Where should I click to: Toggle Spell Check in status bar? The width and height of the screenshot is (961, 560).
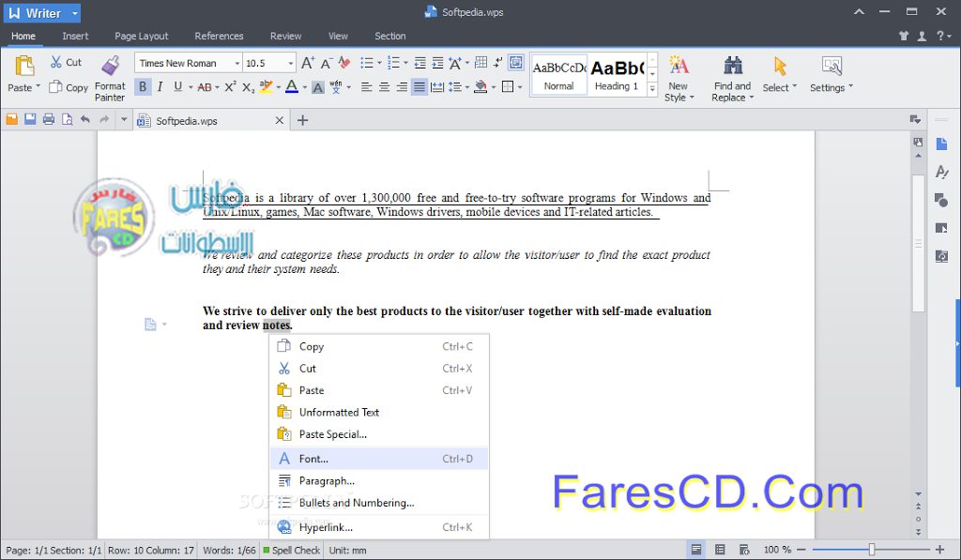[x=292, y=551]
